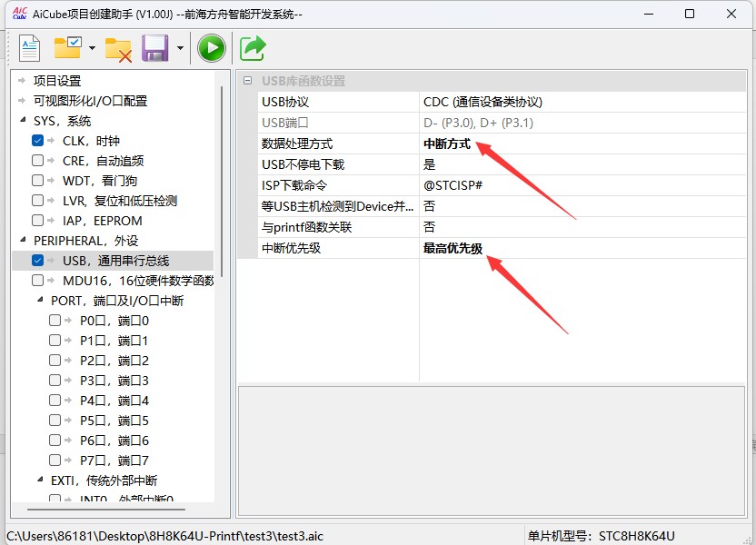Click vertical scrollbar of the tree panel
The height and width of the screenshot is (545, 756).
point(222,183)
